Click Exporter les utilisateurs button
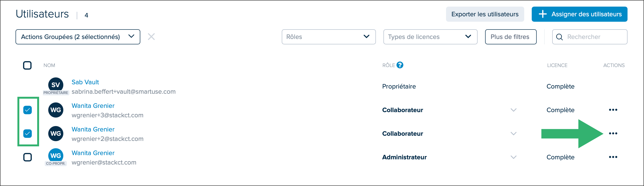The height and width of the screenshot is (186, 644). coord(485,14)
